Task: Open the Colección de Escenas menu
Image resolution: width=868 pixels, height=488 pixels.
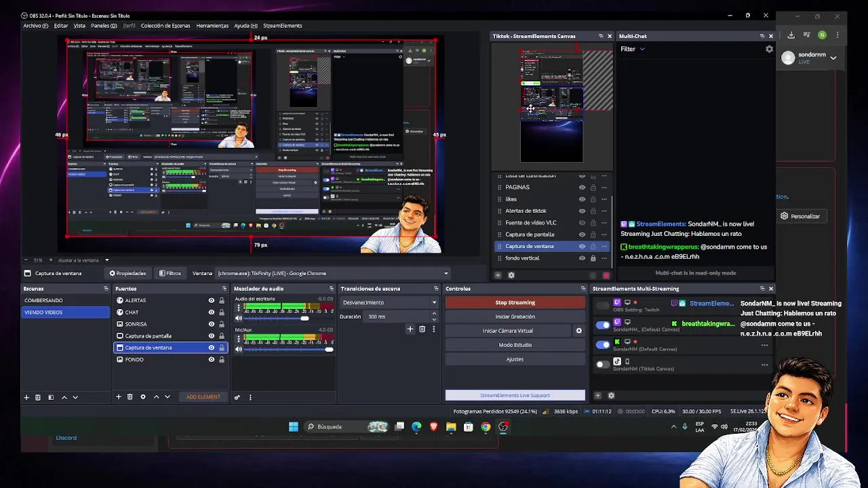Action: click(x=165, y=26)
